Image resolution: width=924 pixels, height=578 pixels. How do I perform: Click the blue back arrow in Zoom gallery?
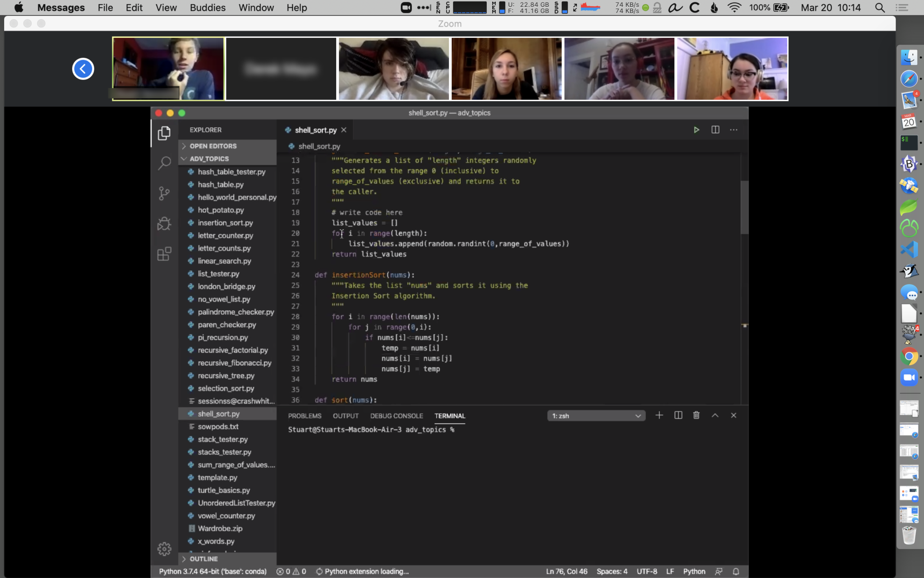click(x=83, y=69)
